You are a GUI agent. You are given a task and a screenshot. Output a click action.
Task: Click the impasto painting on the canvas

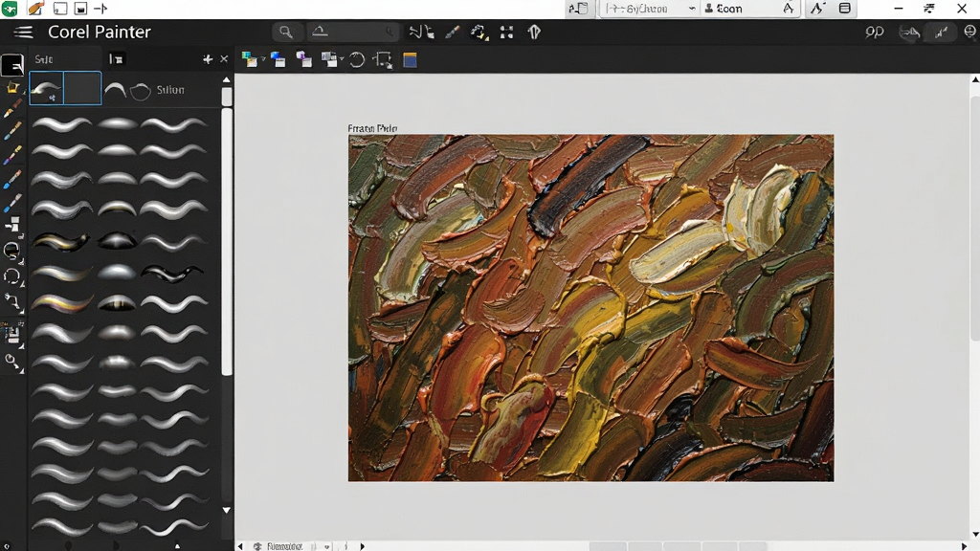pyautogui.click(x=590, y=308)
